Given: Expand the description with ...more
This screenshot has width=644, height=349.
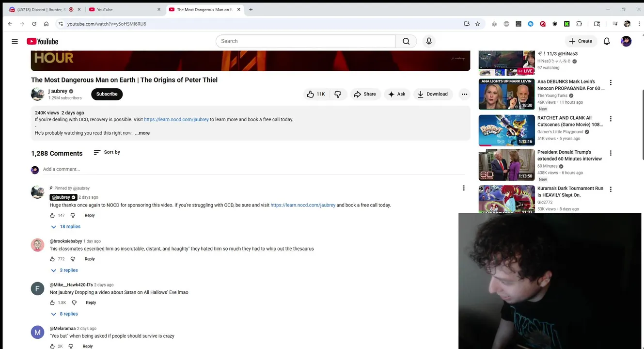Looking at the screenshot, I should [142, 133].
